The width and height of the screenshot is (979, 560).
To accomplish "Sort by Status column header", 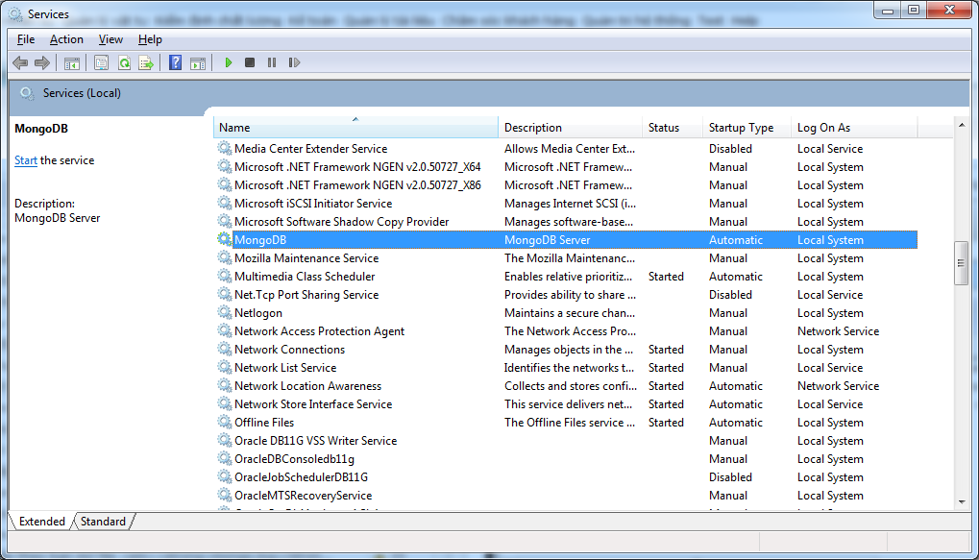I will (673, 128).
